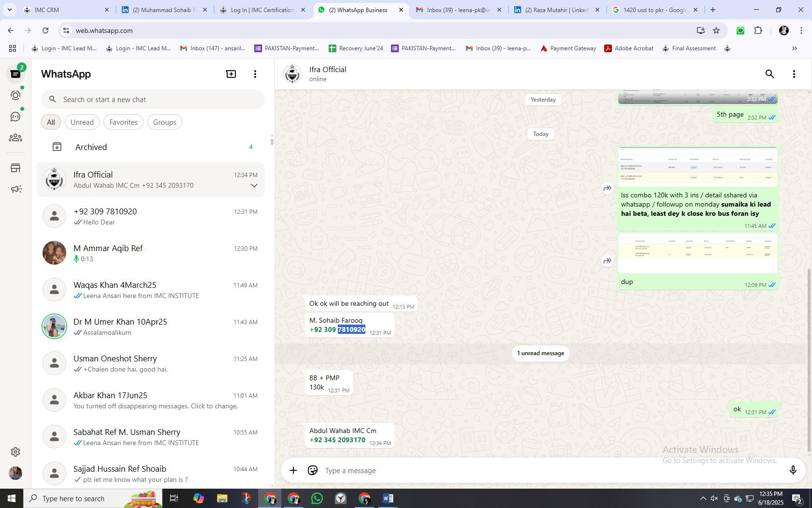This screenshot has width=812, height=508.
Task: Switch to IMC CRM browser tab
Action: point(66,10)
